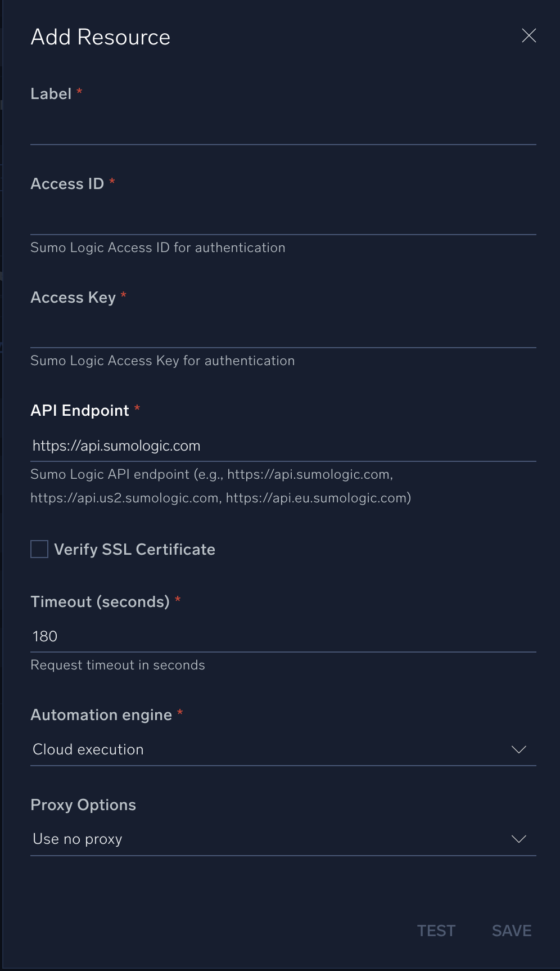Screen dimensions: 560x971
Task: Click the 'Automation engine' label
Action: tap(101, 715)
